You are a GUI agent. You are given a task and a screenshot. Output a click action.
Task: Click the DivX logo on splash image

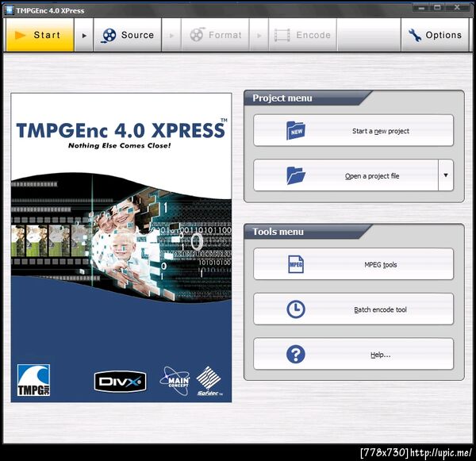point(121,382)
